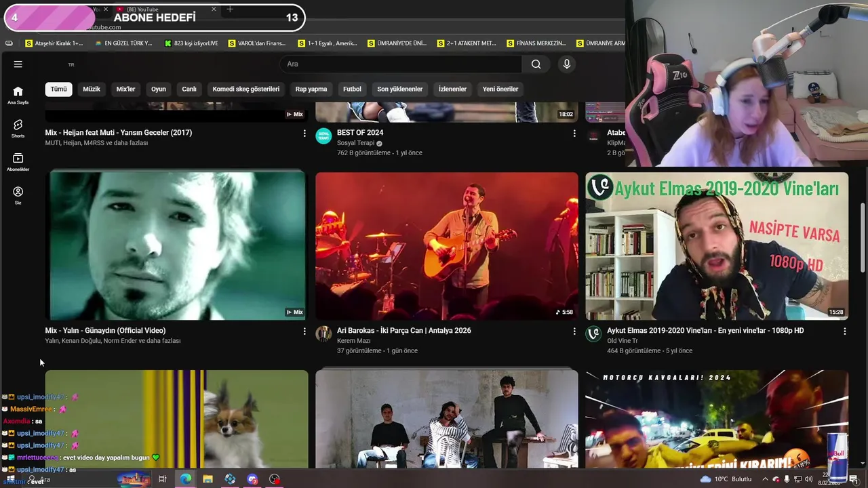The width and height of the screenshot is (868, 488).
Task: Open a new browser tab with plus
Action: point(230,9)
